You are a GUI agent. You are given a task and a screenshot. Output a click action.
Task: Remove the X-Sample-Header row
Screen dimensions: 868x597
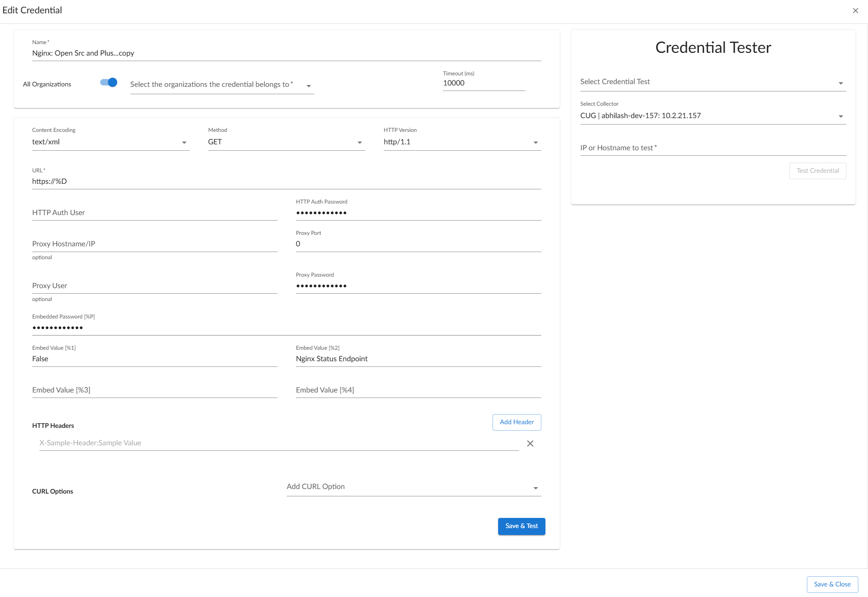(x=530, y=443)
